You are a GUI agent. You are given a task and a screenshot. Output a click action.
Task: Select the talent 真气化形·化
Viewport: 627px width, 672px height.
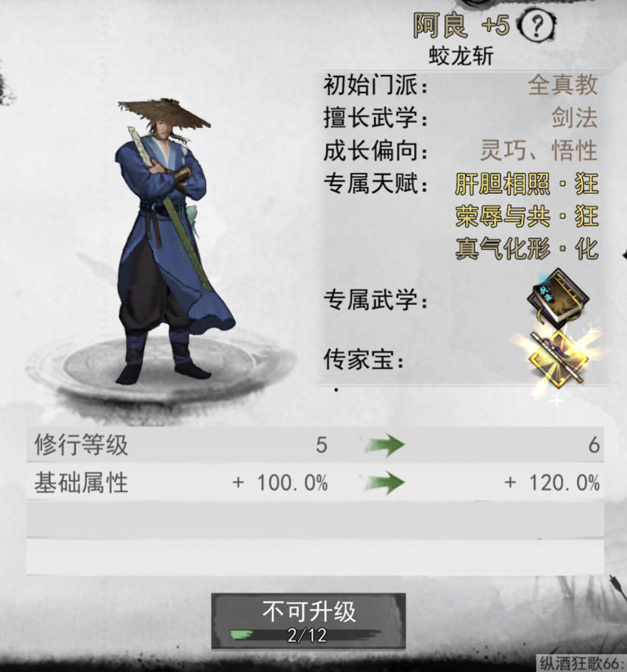tap(526, 248)
